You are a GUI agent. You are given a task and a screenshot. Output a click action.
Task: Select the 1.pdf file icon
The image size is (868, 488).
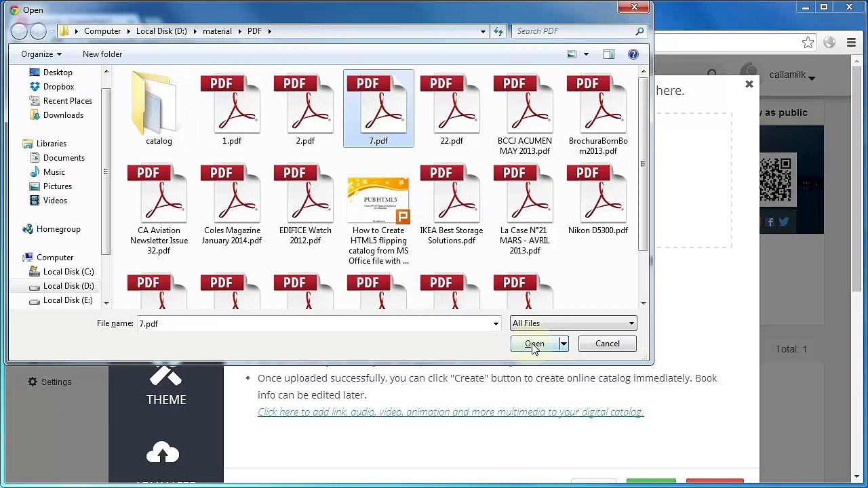(x=231, y=104)
